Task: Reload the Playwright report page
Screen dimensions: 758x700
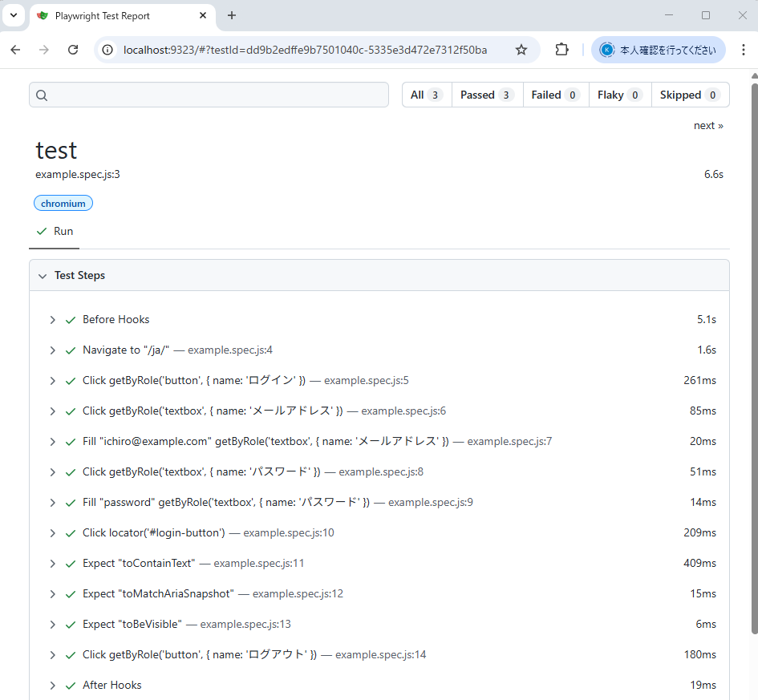Action: (73, 50)
